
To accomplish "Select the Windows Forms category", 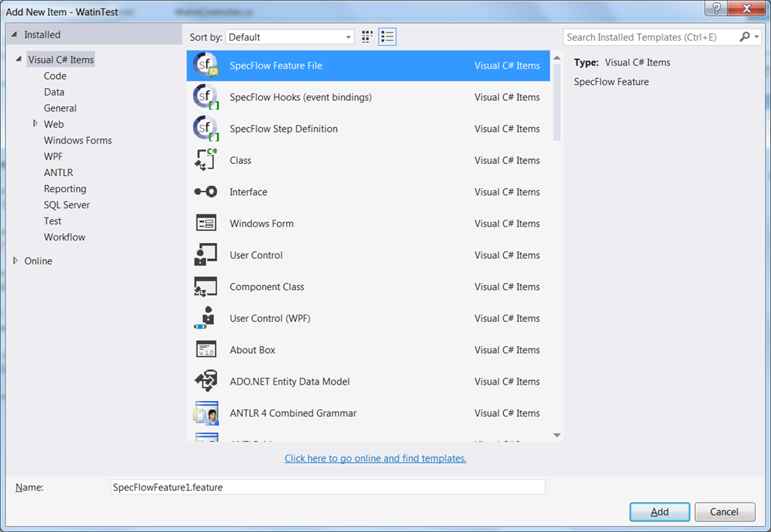I will [x=78, y=140].
